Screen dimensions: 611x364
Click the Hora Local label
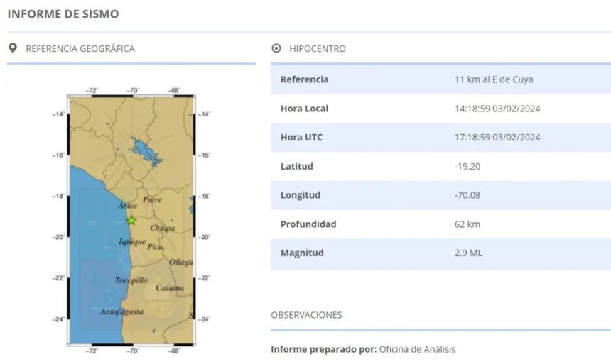click(304, 109)
